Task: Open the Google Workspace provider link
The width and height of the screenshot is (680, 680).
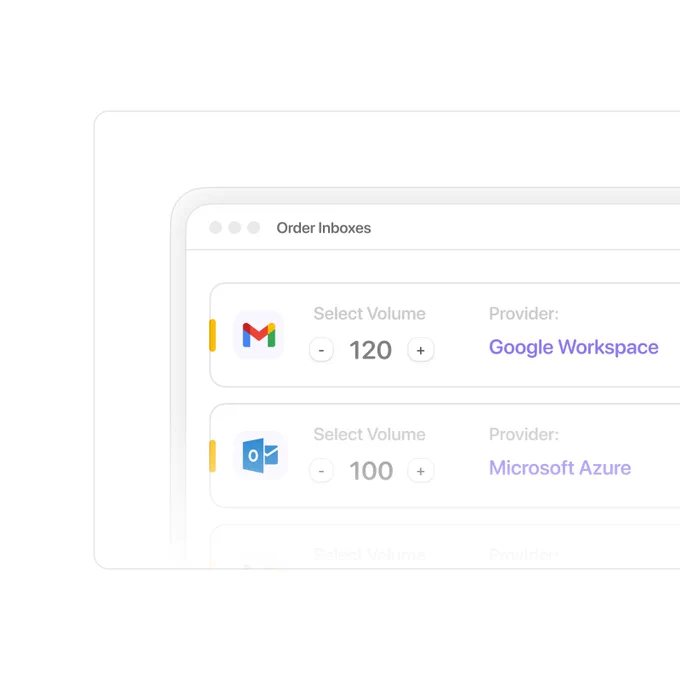Action: point(574,347)
